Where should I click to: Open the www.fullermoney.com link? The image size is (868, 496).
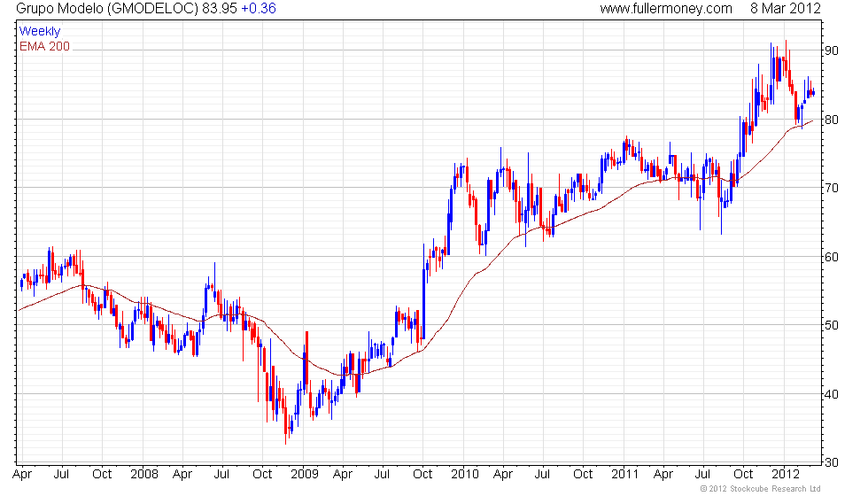tap(665, 9)
